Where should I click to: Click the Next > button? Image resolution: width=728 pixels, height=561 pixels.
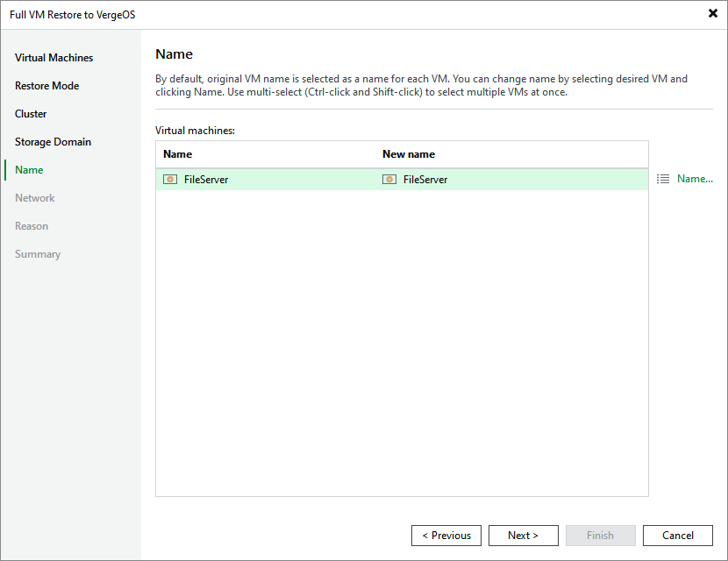click(524, 536)
